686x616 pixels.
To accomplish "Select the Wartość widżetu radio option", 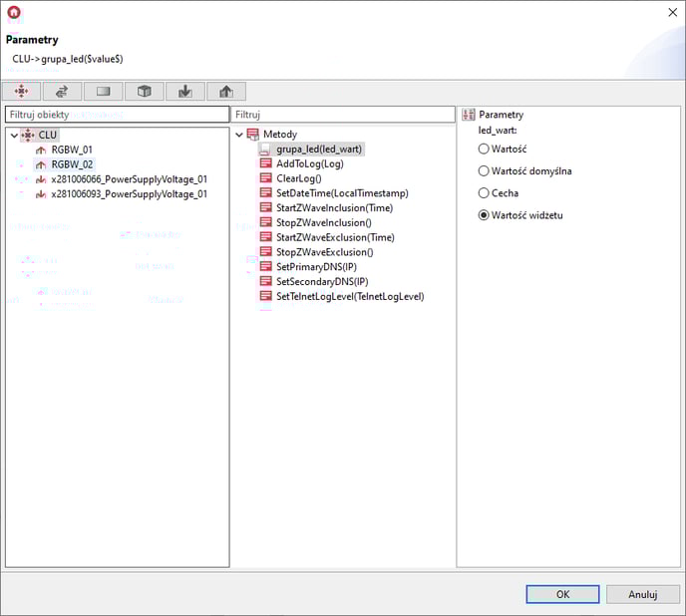I will point(485,214).
